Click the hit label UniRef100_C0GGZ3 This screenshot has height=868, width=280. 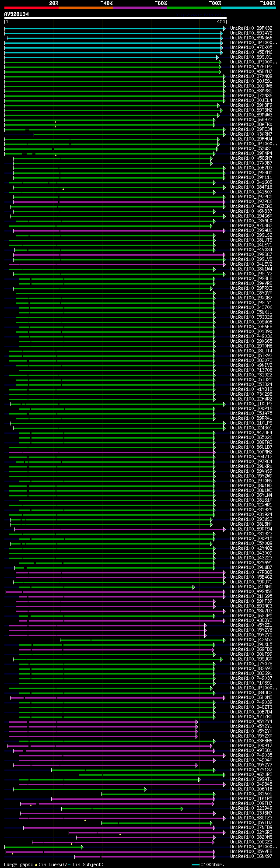[x=251, y=842]
